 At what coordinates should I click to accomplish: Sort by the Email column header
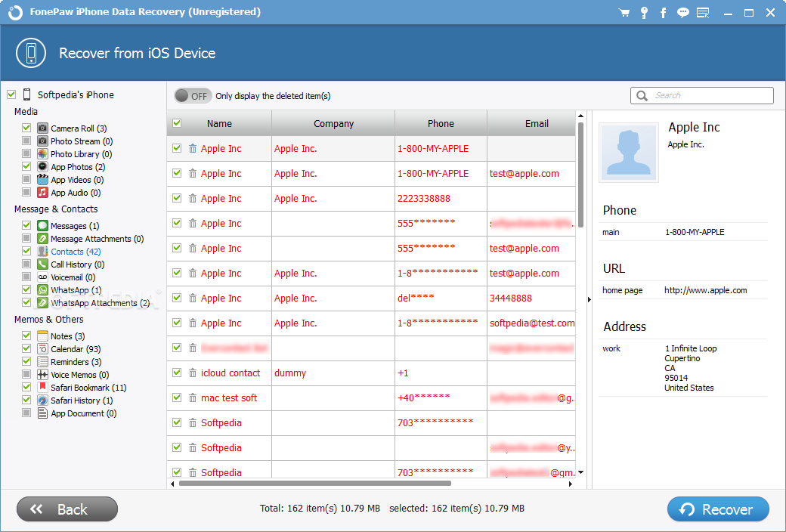click(x=532, y=123)
